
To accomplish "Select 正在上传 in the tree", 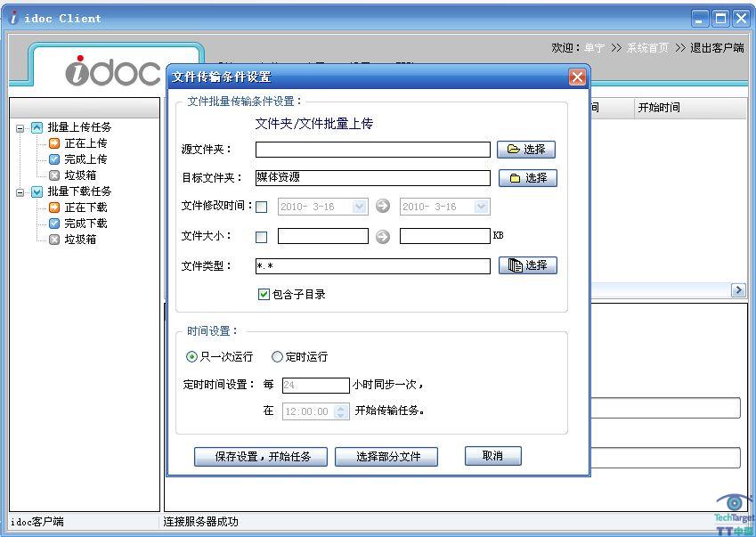I will point(85,143).
